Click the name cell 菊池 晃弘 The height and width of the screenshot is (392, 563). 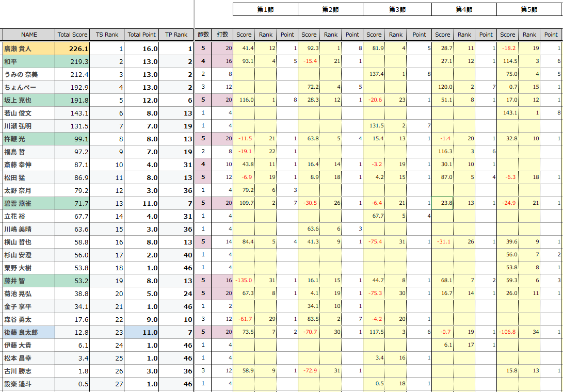pyautogui.click(x=29, y=293)
